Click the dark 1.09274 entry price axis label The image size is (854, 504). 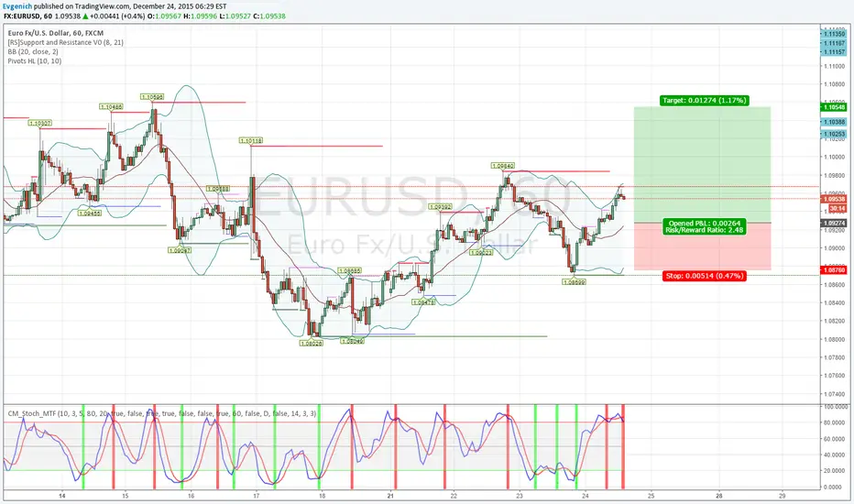[834, 223]
